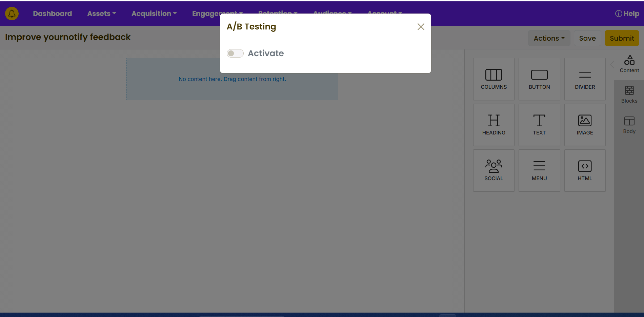Screen dimensions: 644x317
Task: Select the HTML content block
Action: tap(585, 170)
